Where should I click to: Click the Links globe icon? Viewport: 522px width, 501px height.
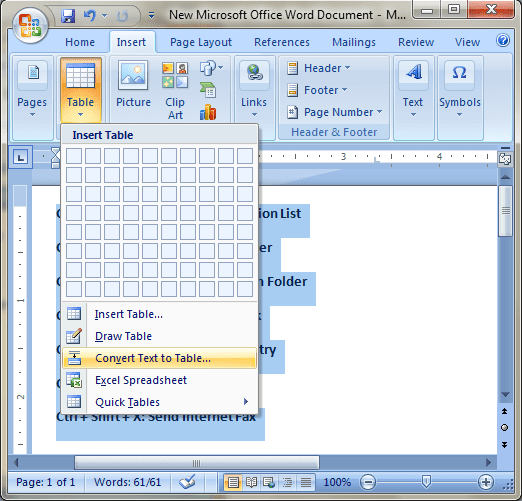(x=254, y=73)
